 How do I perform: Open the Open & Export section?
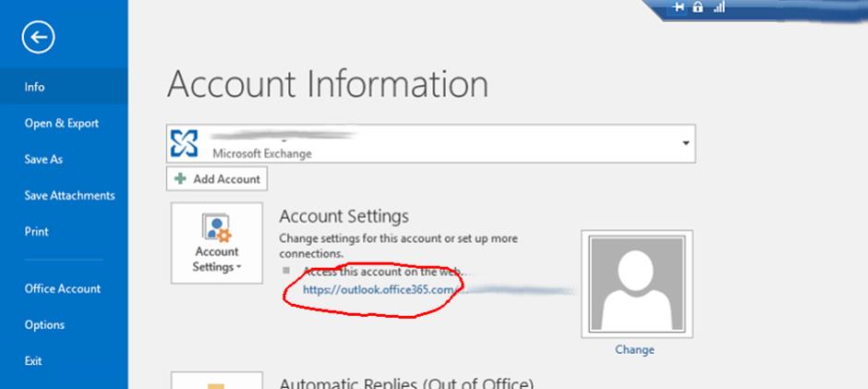click(x=61, y=123)
